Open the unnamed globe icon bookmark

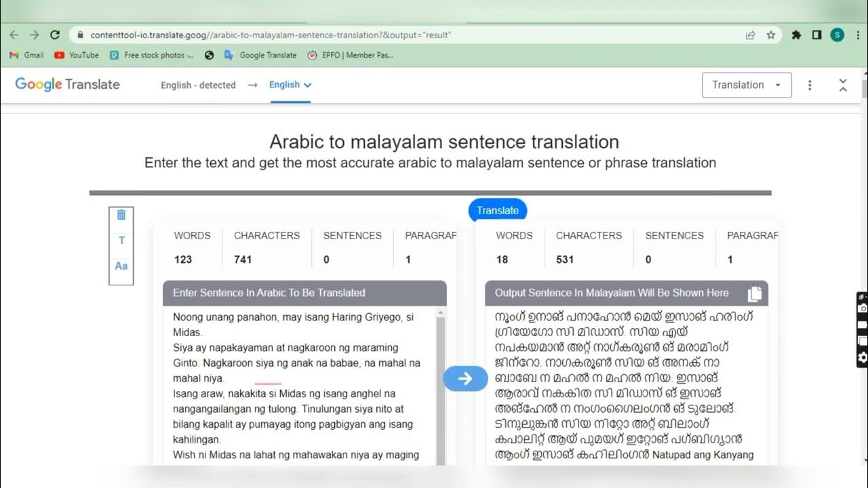(210, 55)
